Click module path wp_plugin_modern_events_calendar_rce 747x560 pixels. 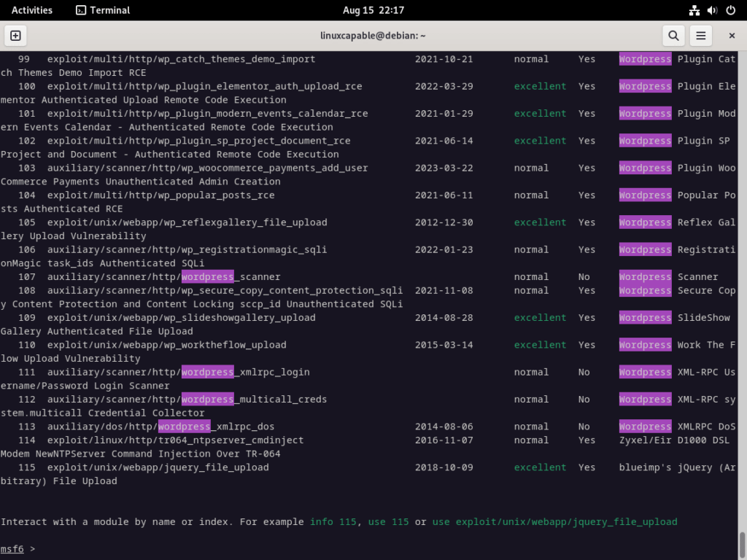[207, 113]
